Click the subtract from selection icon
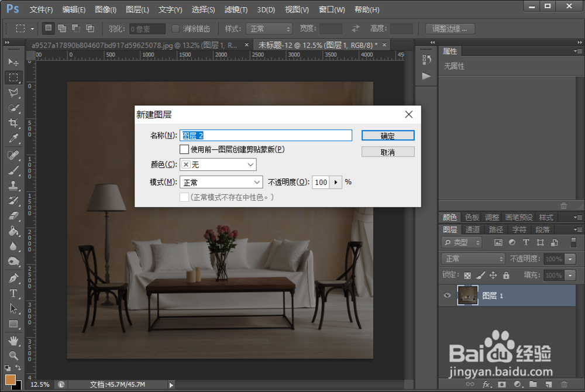Screen dimensions: 585x392 76,28
